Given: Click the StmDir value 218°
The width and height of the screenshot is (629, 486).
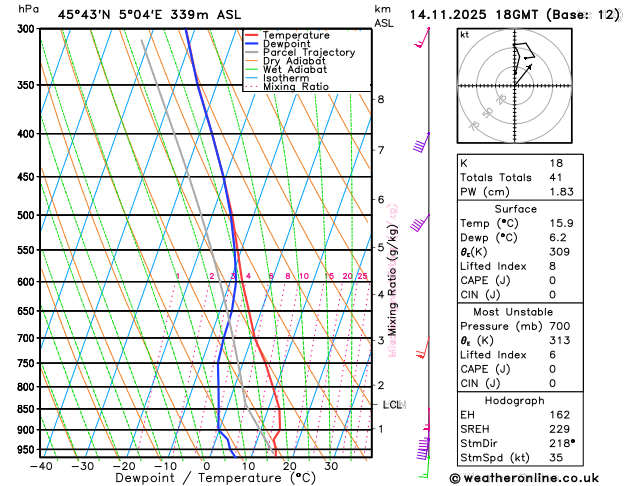Looking at the screenshot, I should point(562,443).
